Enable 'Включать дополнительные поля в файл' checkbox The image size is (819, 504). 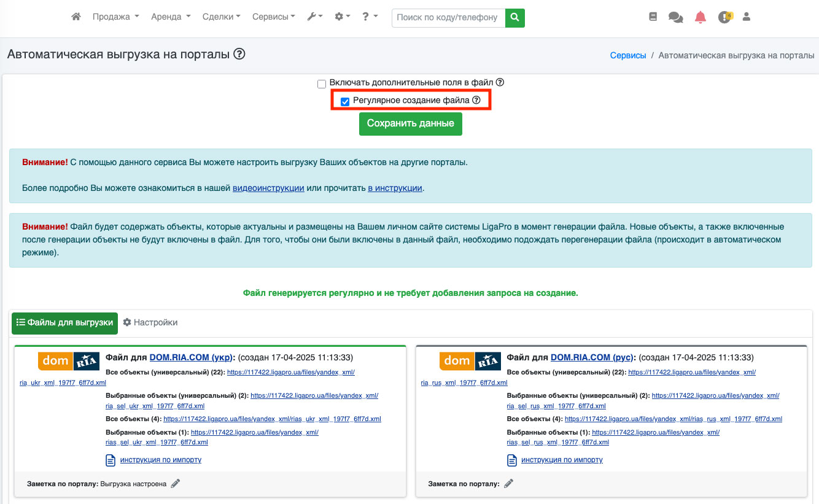click(x=322, y=83)
